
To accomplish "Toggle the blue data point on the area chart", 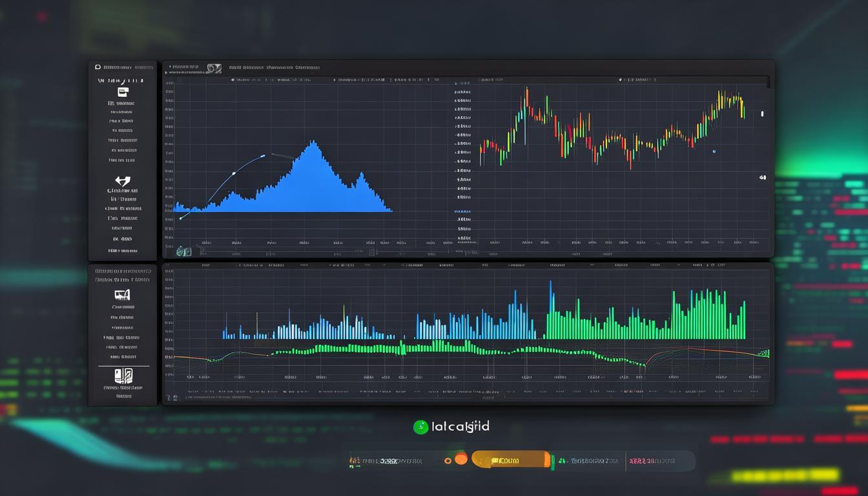I will point(262,155).
